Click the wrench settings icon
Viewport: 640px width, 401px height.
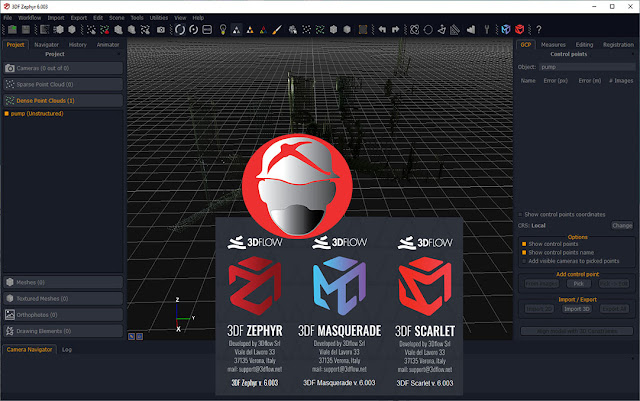tap(487, 29)
